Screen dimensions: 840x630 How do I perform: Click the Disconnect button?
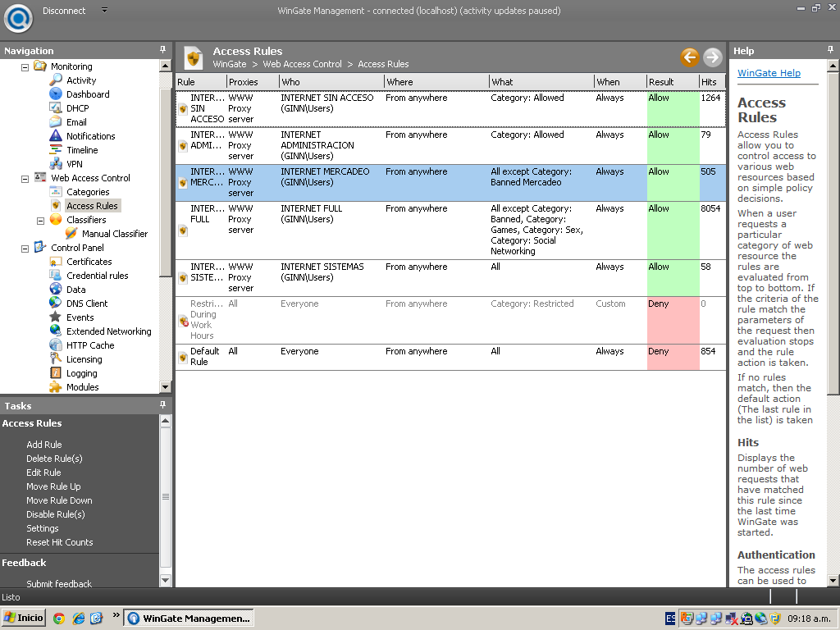(64, 11)
